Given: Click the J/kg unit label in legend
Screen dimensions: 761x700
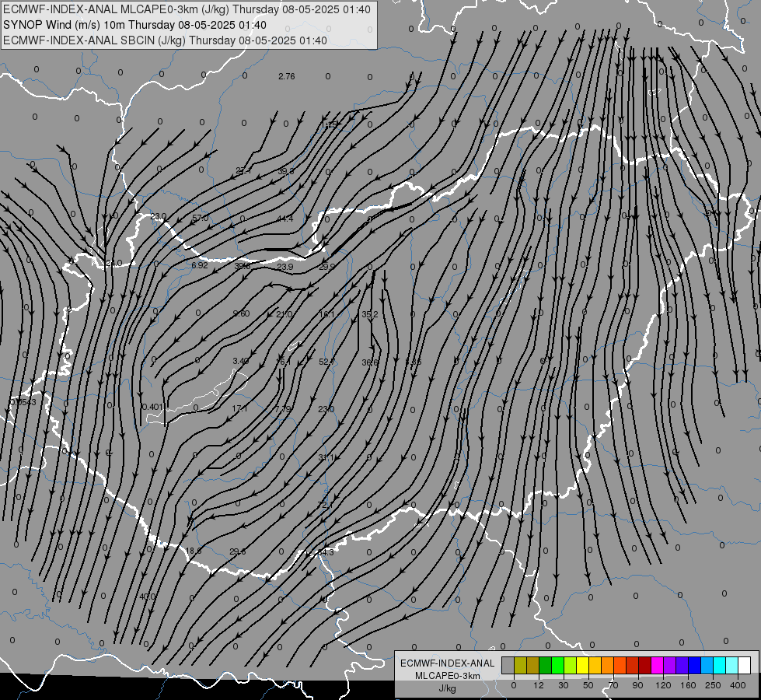Looking at the screenshot, I should (447, 688).
